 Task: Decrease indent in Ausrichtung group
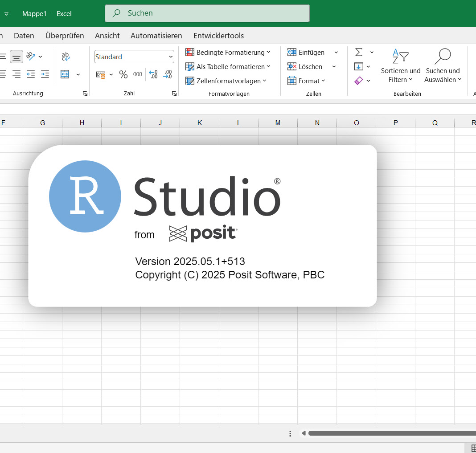31,74
